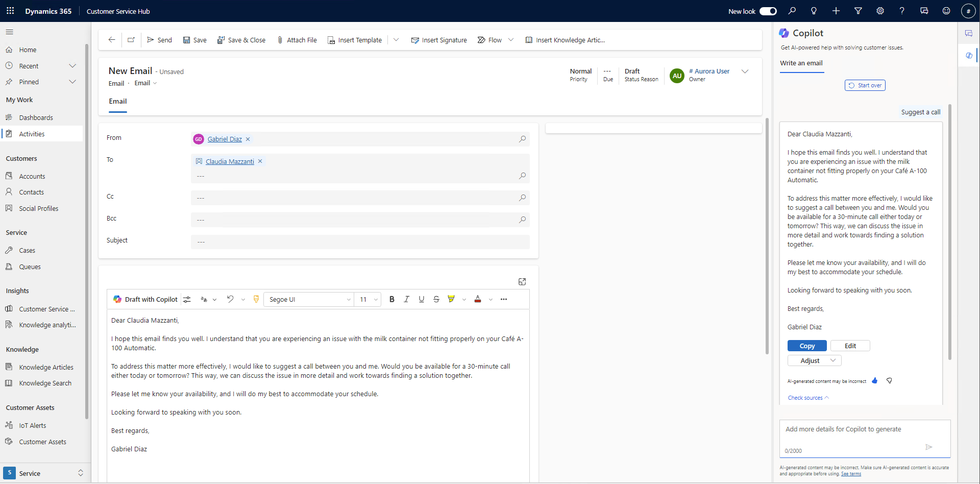Search the From field lookup icon
The image size is (980, 484).
coord(523,139)
